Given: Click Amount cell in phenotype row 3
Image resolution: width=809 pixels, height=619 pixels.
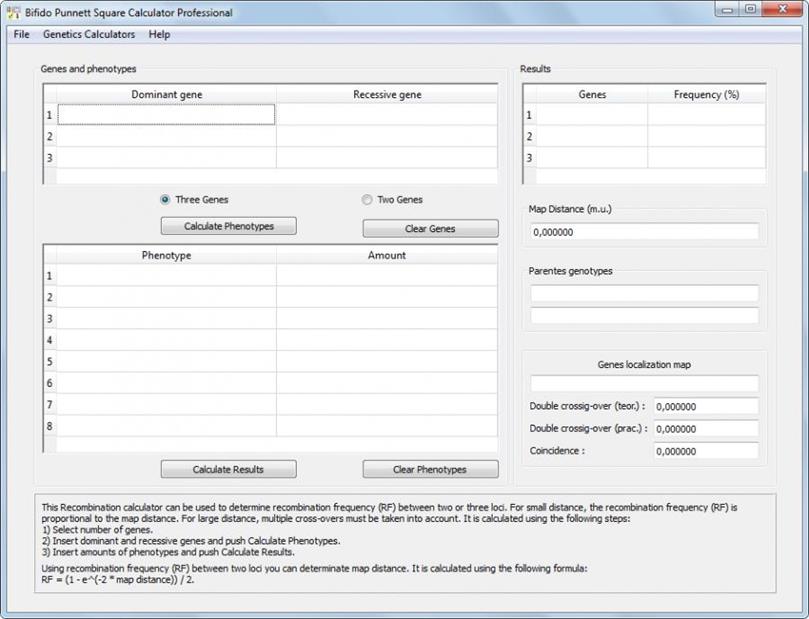Looking at the screenshot, I should click(387, 319).
